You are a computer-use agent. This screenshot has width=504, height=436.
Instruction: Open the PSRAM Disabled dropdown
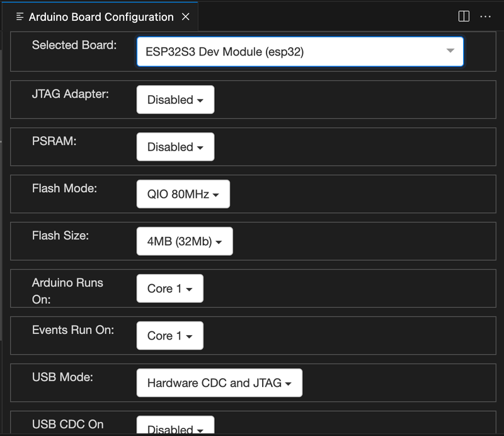[x=175, y=147]
